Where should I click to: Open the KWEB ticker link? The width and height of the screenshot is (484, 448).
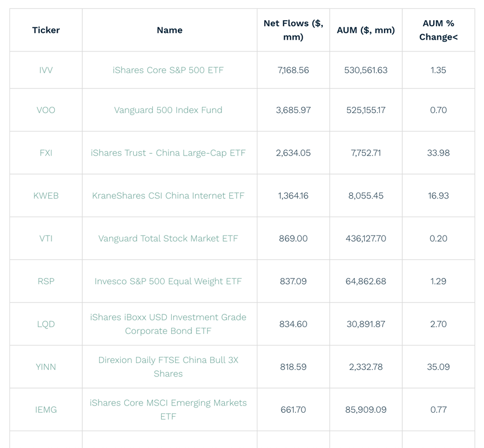pyautogui.click(x=46, y=196)
